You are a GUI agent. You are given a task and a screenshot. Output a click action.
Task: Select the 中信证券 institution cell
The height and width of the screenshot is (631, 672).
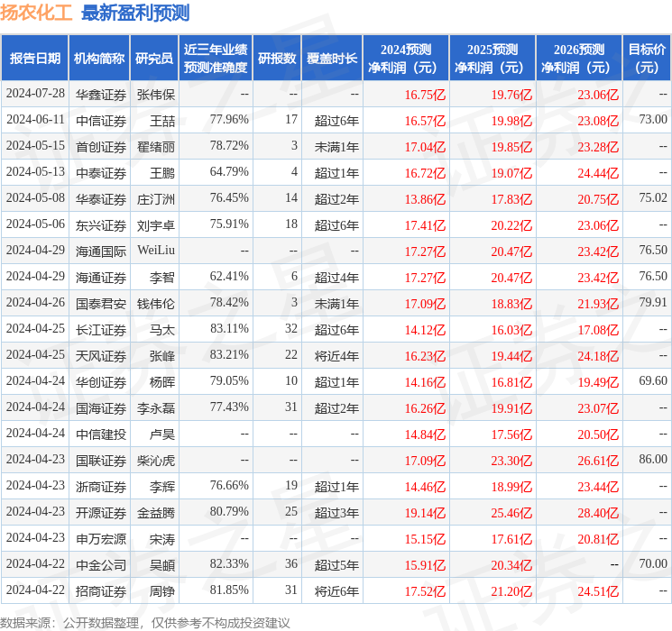[x=101, y=121]
